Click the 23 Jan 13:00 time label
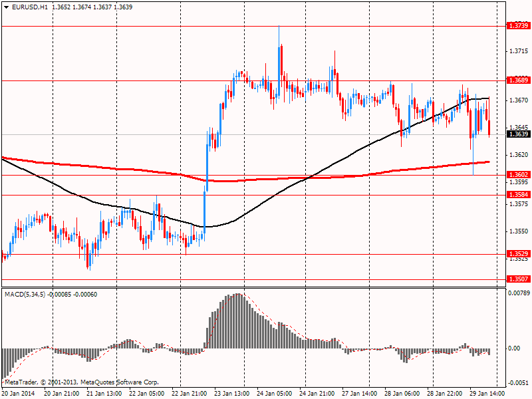532x399 pixels. pyautogui.click(x=231, y=394)
